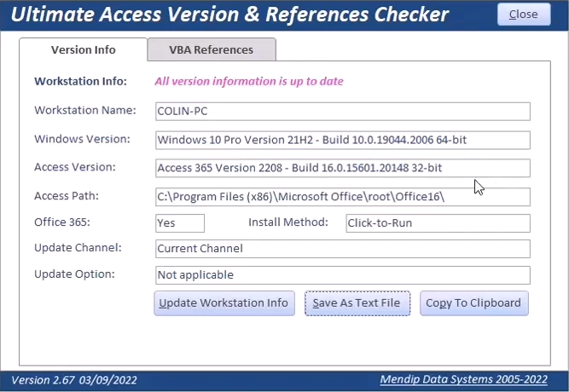
Task: Switch to the VBA References tab
Action: pyautogui.click(x=212, y=49)
